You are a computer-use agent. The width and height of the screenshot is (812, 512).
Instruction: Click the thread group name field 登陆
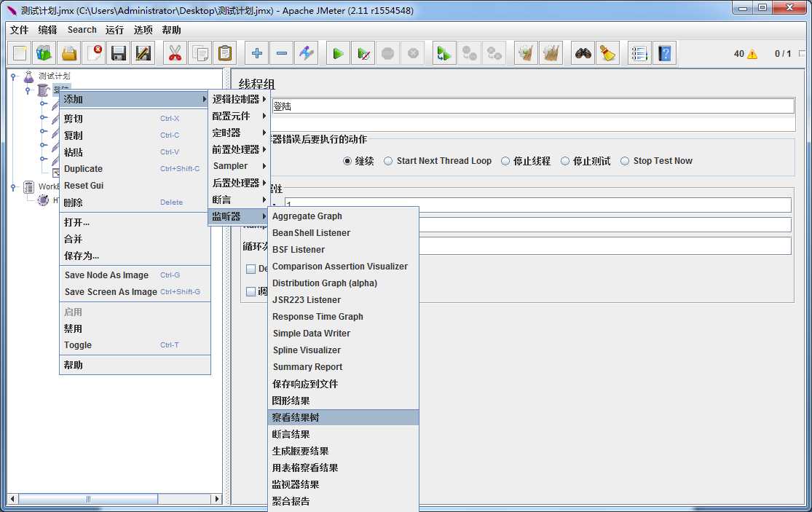pos(533,106)
